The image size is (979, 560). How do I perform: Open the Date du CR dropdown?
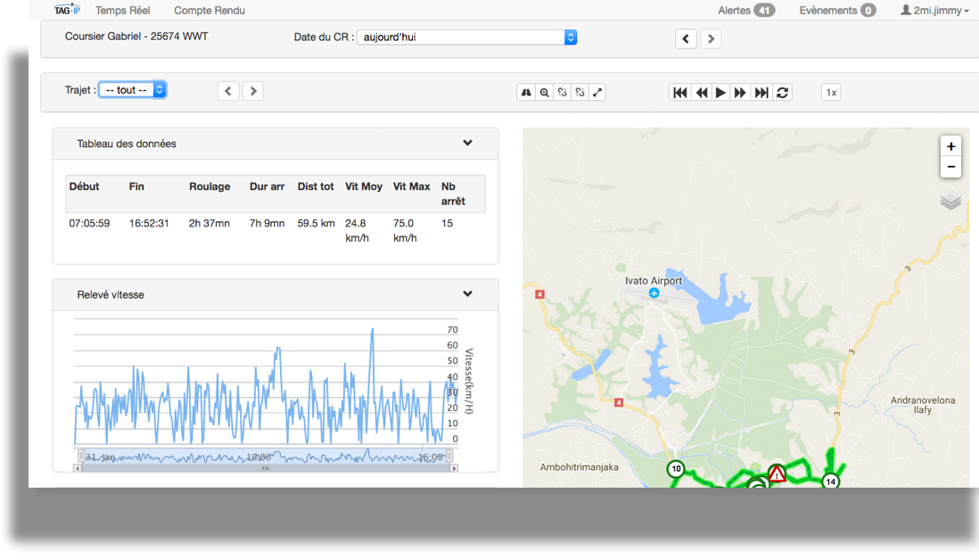[467, 37]
